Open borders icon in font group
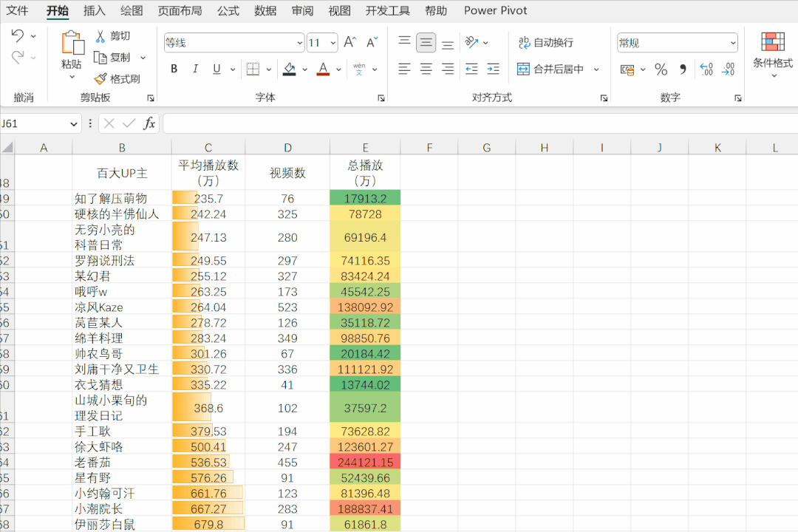 pyautogui.click(x=253, y=69)
